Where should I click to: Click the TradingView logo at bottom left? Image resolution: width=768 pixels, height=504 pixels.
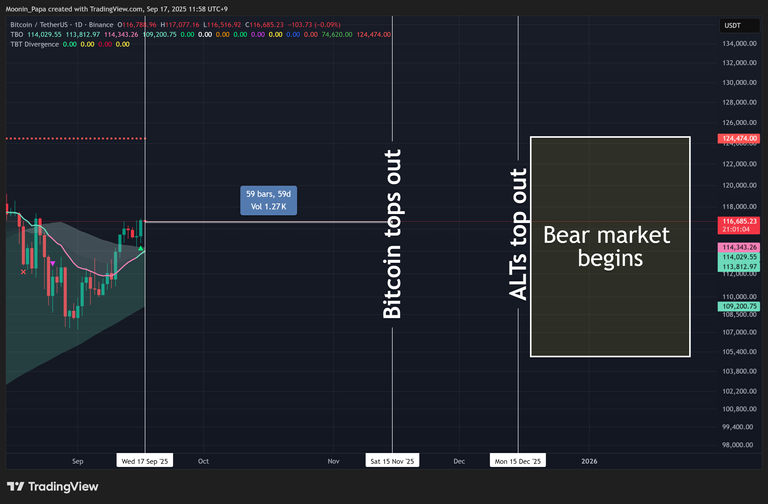(53, 486)
